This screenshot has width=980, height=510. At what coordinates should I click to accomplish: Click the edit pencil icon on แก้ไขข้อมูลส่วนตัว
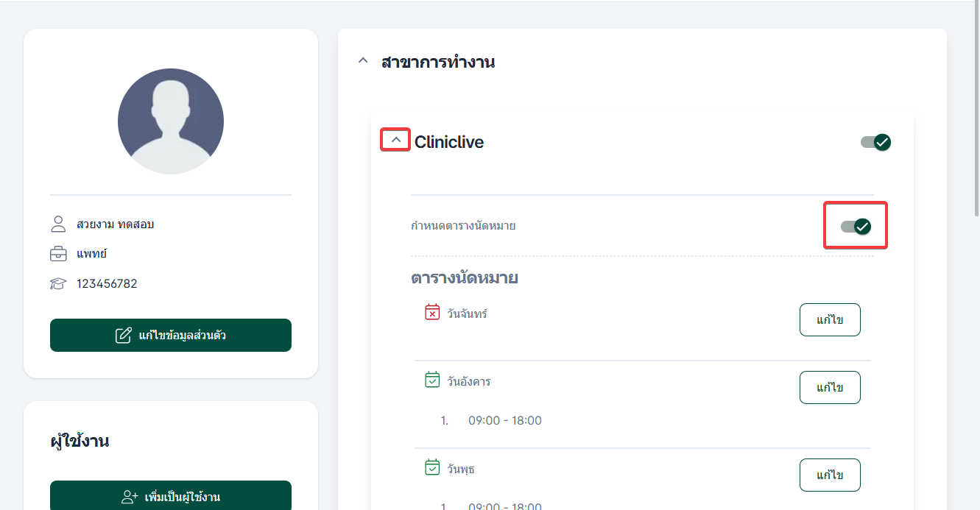click(124, 336)
